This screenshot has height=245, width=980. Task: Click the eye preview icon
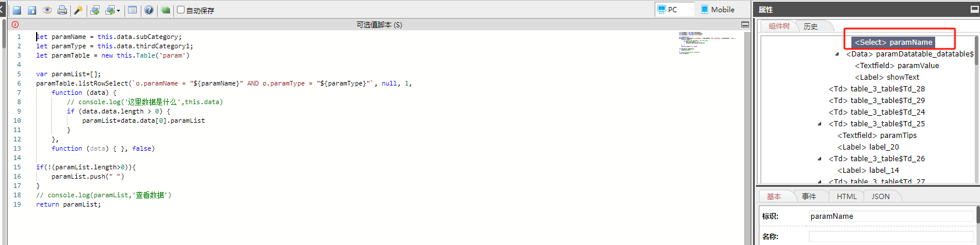[47, 10]
